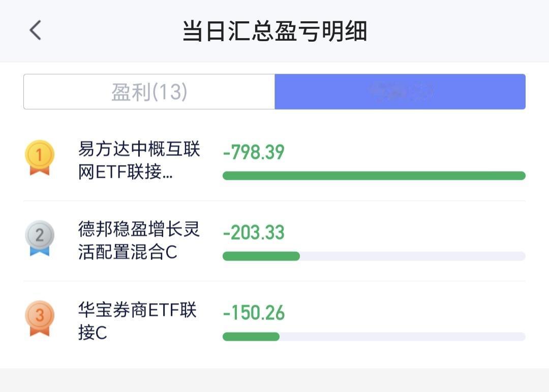Click the gray area below the list
The image size is (549, 392).
pos(274,380)
